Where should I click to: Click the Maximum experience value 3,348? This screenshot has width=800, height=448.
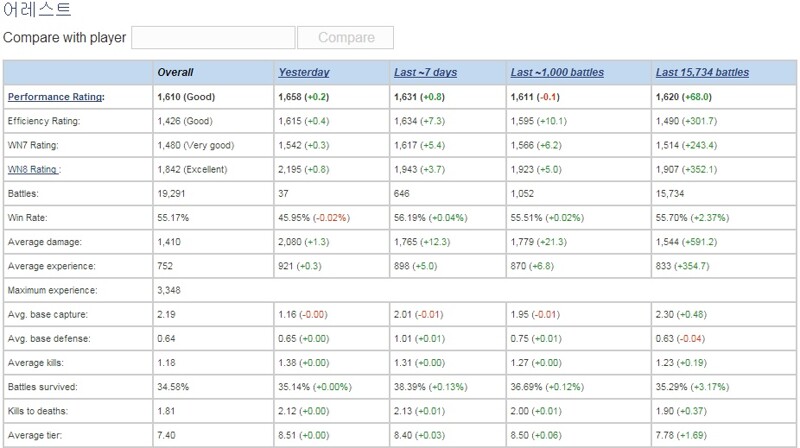169,290
